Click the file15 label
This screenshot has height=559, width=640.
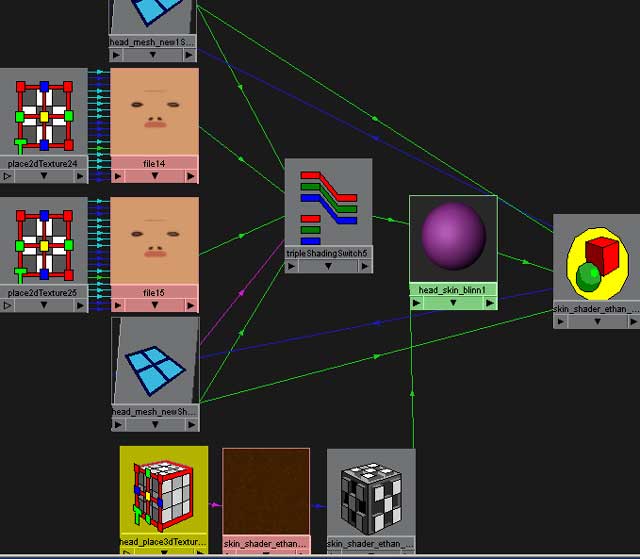click(154, 293)
